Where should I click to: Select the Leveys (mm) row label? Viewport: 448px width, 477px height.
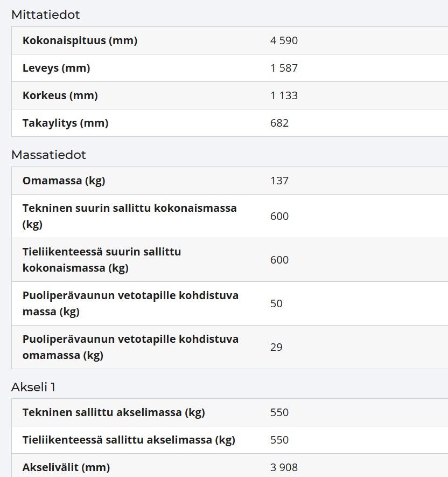[56, 68]
